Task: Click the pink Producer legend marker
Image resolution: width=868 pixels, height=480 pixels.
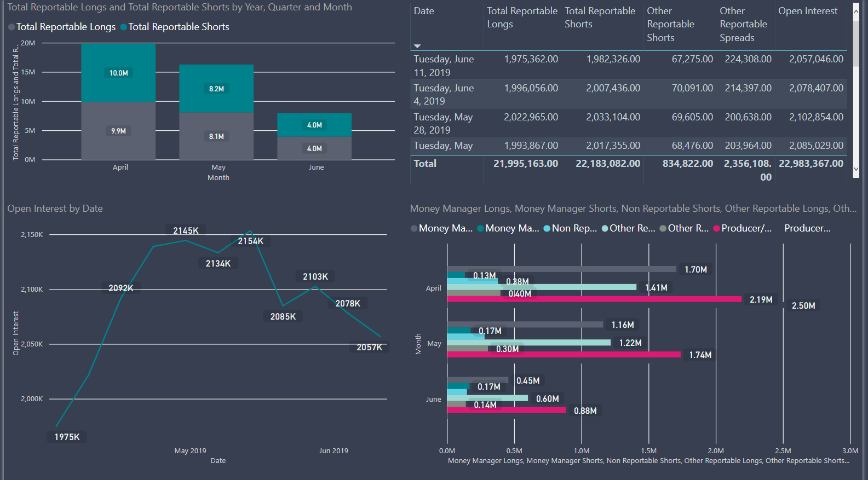Action: coord(716,229)
